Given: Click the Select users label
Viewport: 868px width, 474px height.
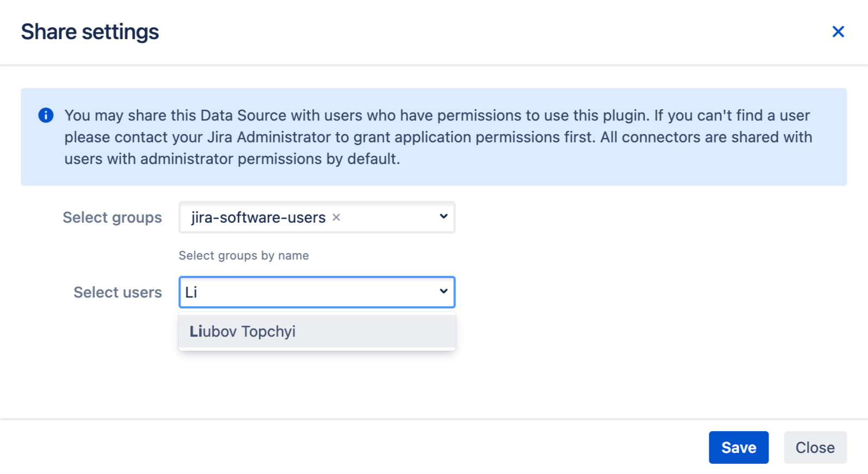Looking at the screenshot, I should [117, 292].
